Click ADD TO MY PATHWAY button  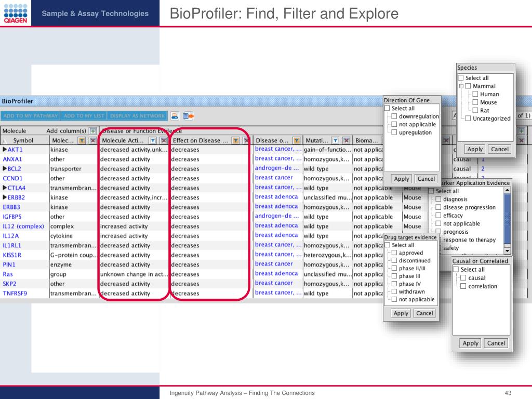31,116
